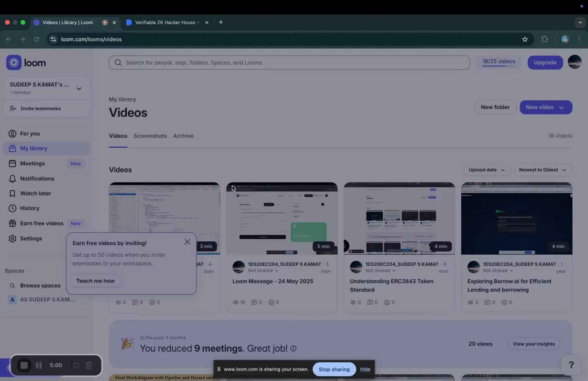Viewport: 588px width, 381px height.
Task: Click Browse spaces under Spaces
Action: coord(40,286)
